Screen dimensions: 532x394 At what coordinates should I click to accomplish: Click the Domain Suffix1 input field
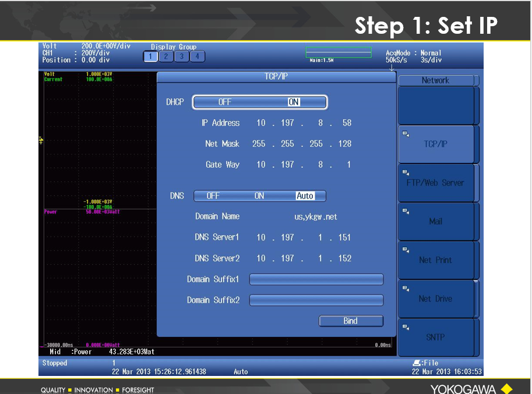[x=316, y=279]
